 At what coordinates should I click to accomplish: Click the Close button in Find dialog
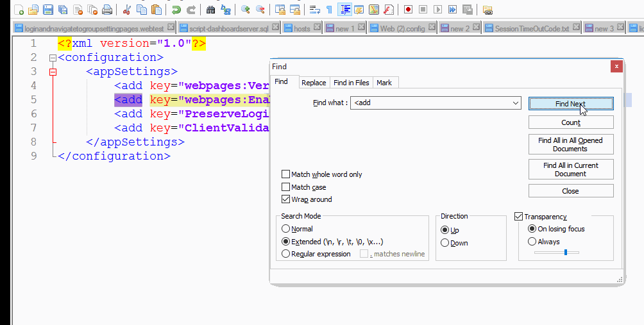(571, 191)
